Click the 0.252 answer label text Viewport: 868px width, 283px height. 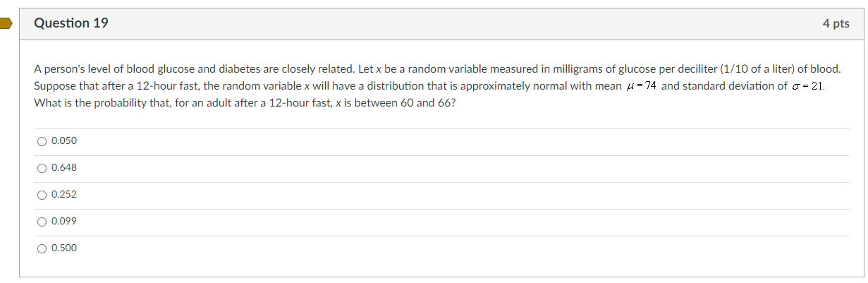(x=64, y=195)
